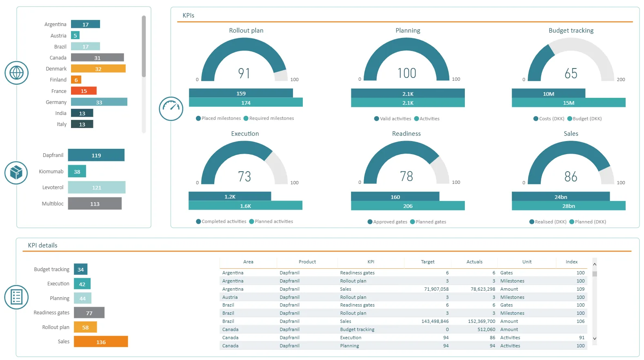The image size is (644, 360).
Task: Click the Target value 71,907,058
Action: point(436,289)
